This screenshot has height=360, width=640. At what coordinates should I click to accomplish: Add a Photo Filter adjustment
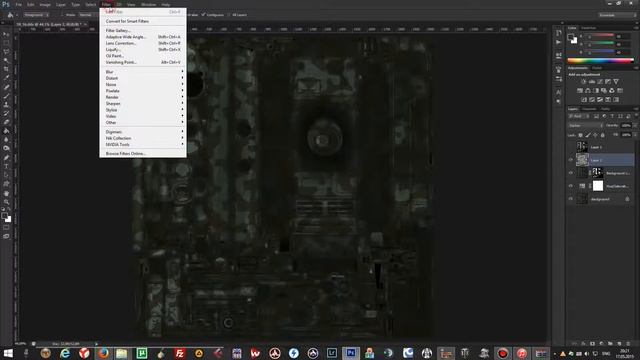[x=604, y=91]
